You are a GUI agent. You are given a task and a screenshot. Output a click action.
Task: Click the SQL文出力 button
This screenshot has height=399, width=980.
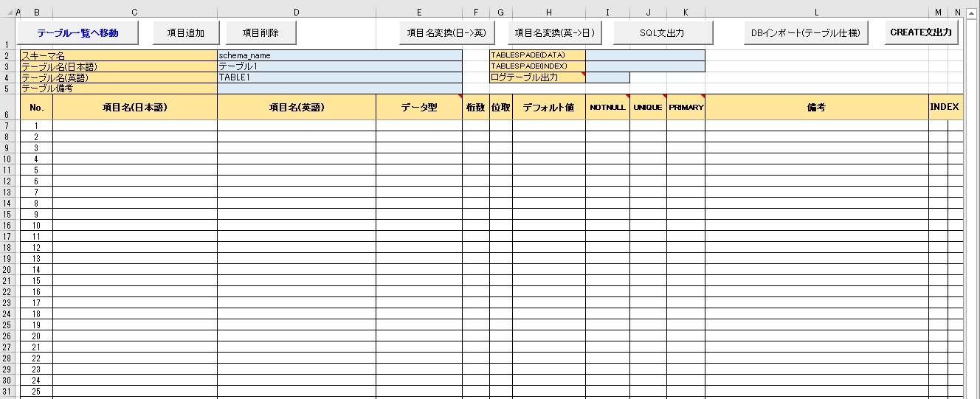(x=663, y=32)
